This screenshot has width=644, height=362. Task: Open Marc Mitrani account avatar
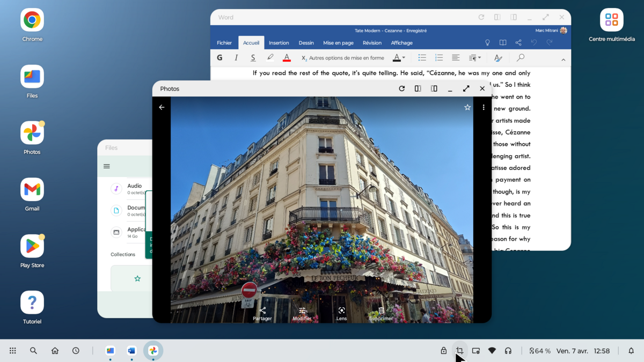coord(563,31)
